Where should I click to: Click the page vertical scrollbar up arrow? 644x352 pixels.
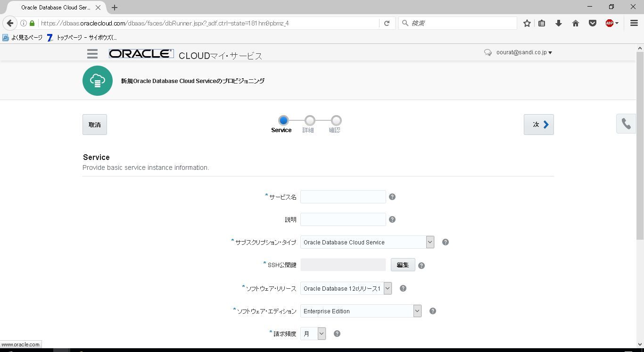click(640, 48)
